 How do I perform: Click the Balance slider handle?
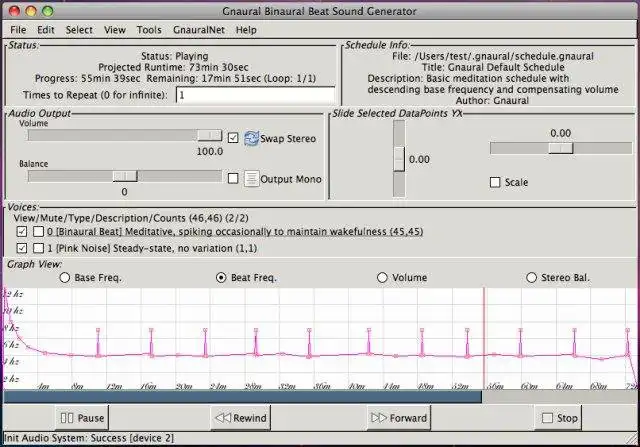pyautogui.click(x=125, y=176)
